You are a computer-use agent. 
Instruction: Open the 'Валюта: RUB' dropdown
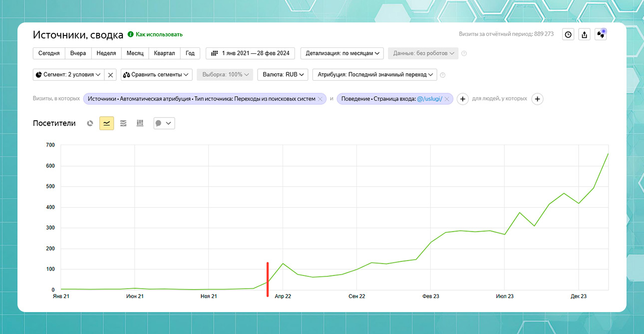click(x=283, y=75)
